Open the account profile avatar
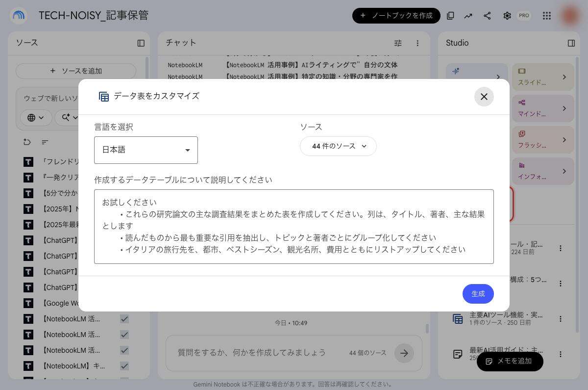This screenshot has height=390, width=588. point(570,16)
